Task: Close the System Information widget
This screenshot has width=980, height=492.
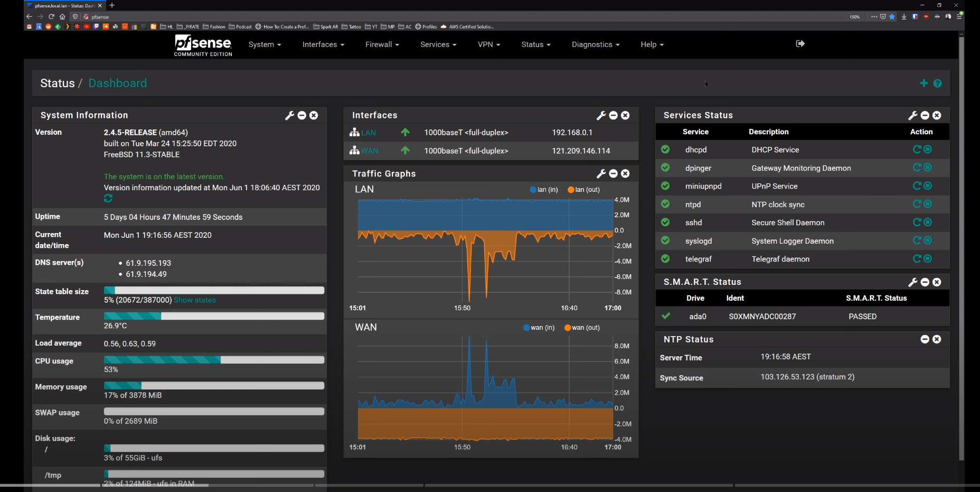Action: tap(314, 115)
